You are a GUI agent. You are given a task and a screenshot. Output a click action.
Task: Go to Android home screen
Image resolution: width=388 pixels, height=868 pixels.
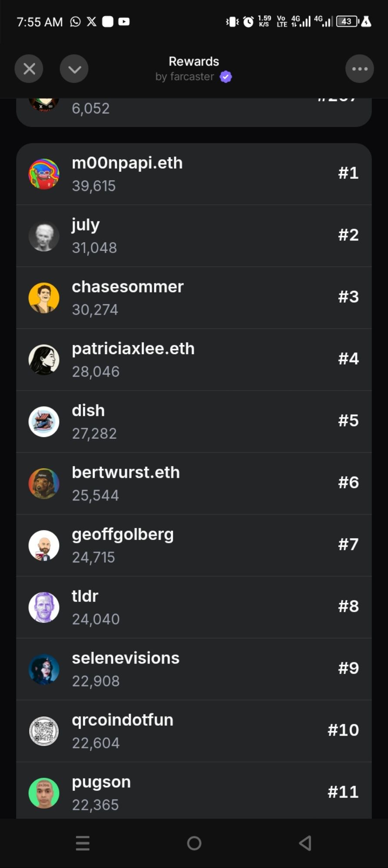coord(194,843)
